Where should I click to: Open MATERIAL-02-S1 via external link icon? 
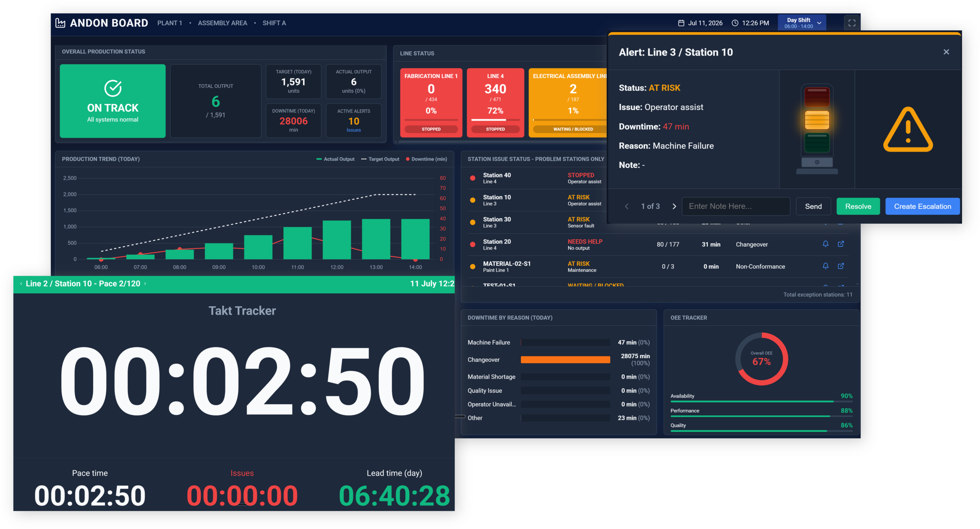(x=841, y=266)
